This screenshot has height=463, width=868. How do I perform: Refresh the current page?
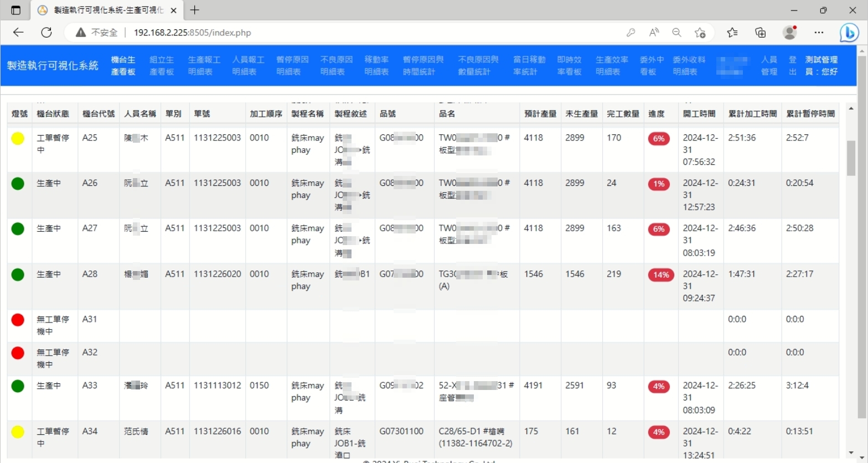tap(46, 33)
